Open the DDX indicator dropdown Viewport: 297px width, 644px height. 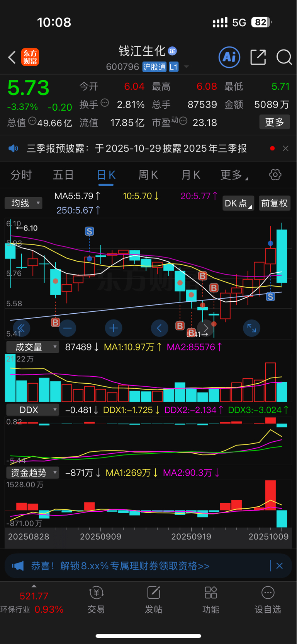tap(33, 410)
